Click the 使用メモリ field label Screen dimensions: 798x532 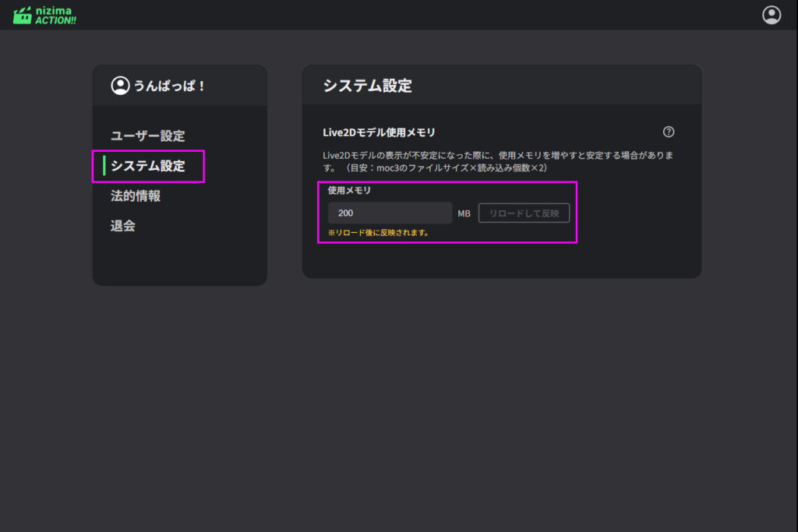click(x=349, y=190)
